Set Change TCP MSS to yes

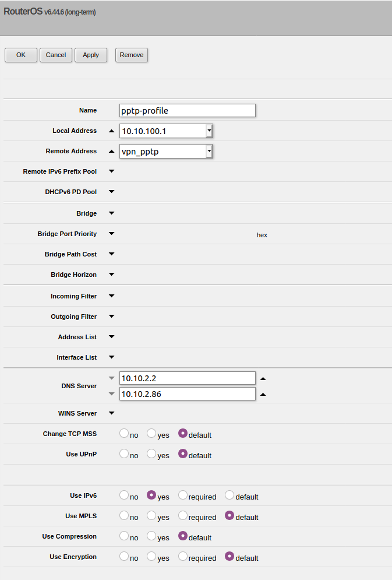point(151,434)
